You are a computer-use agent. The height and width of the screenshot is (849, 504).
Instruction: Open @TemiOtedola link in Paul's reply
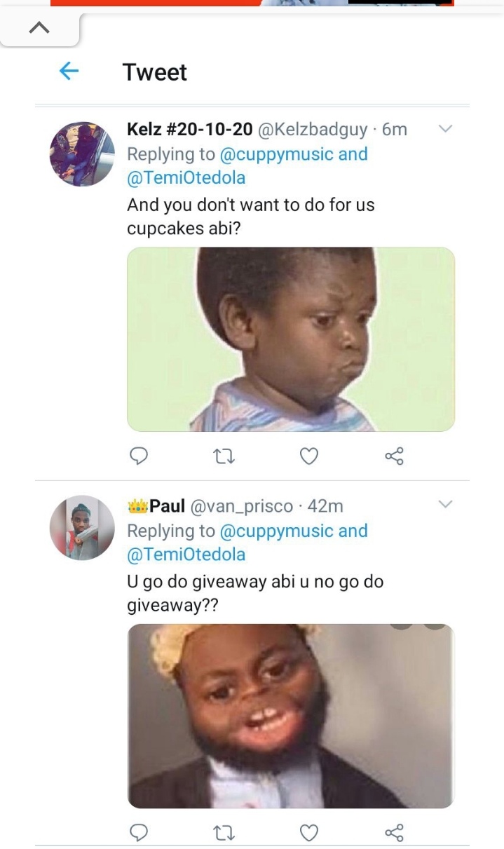[186, 555]
